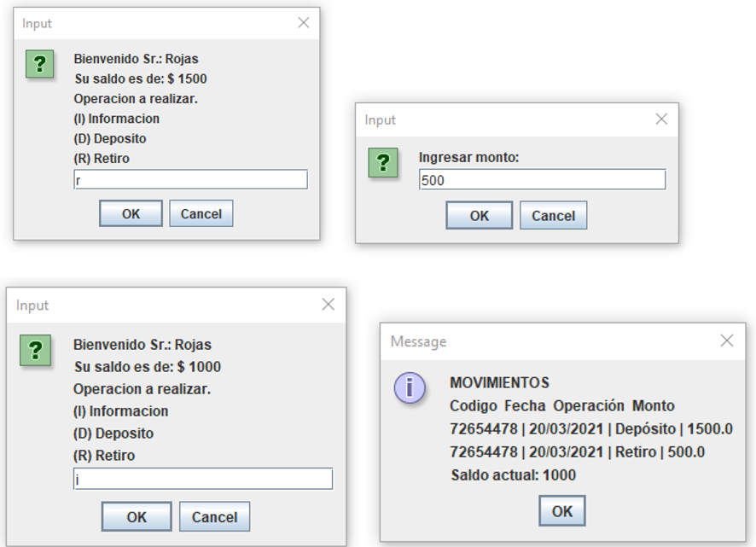Click the 'Su saldo es de: $ 1000' text
The width and height of the screenshot is (756, 547).
click(148, 367)
